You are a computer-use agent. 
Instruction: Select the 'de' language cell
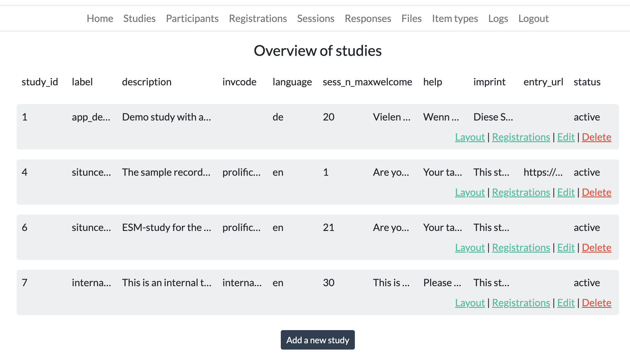point(278,117)
